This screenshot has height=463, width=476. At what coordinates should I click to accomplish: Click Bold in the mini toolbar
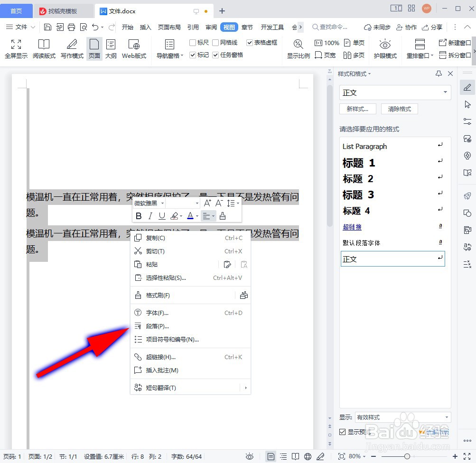point(139,216)
